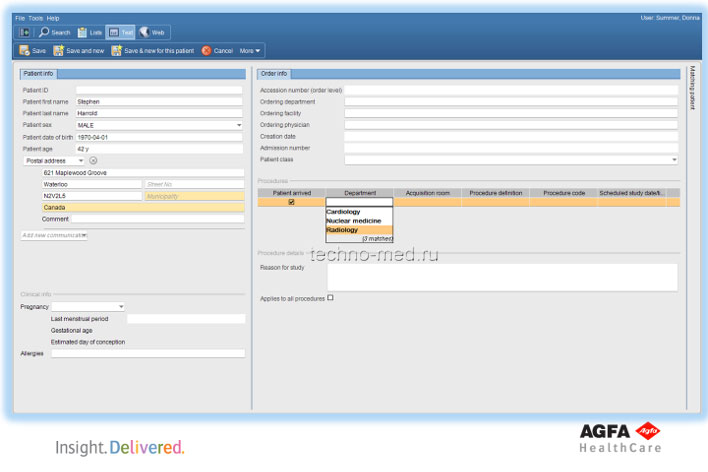The height and width of the screenshot is (472, 708).
Task: Click the panel toggle icon left of Search
Action: (x=24, y=32)
